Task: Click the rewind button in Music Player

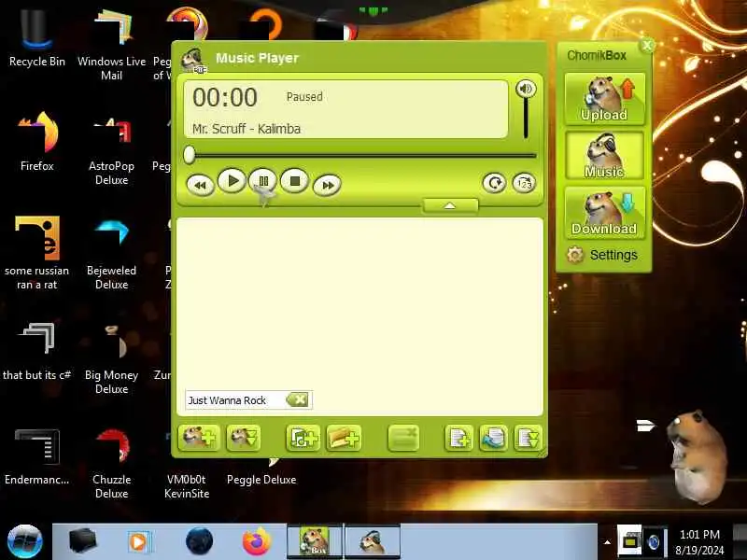Action: pyautogui.click(x=200, y=185)
